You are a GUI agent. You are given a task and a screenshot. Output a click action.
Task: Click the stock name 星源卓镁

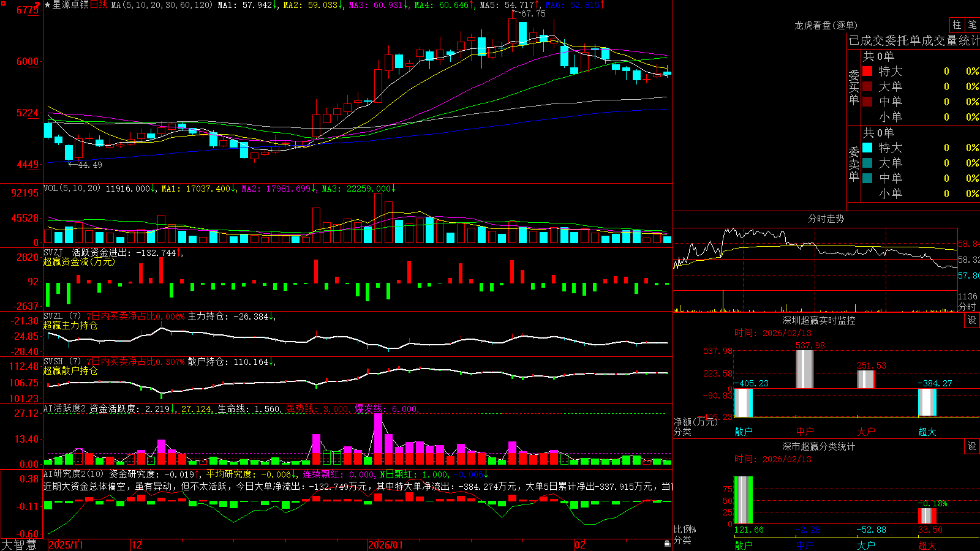tap(70, 5)
